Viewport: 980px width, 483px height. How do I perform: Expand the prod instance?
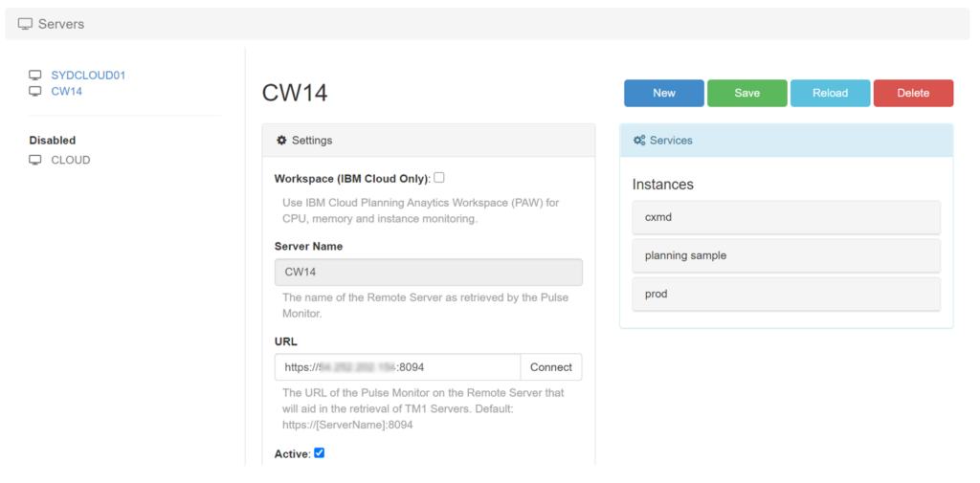pyautogui.click(x=786, y=294)
